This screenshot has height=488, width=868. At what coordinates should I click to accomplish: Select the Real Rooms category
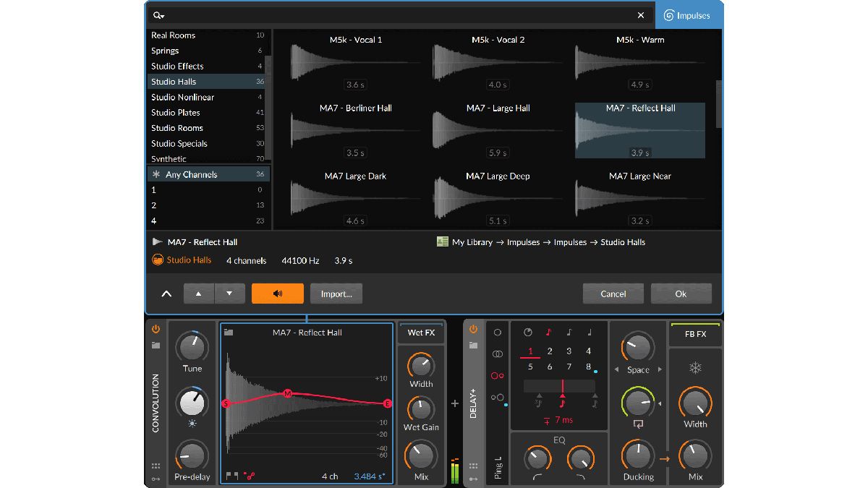(x=207, y=35)
